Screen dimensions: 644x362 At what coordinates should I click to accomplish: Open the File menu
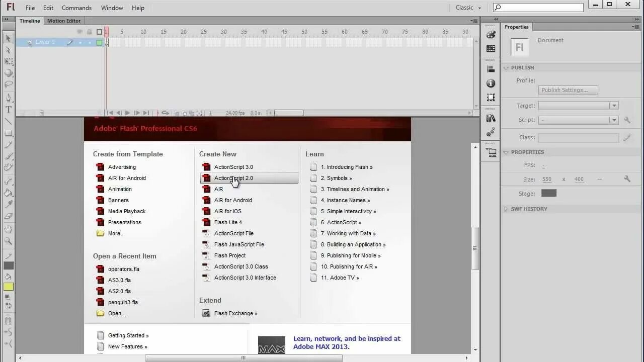(x=30, y=8)
